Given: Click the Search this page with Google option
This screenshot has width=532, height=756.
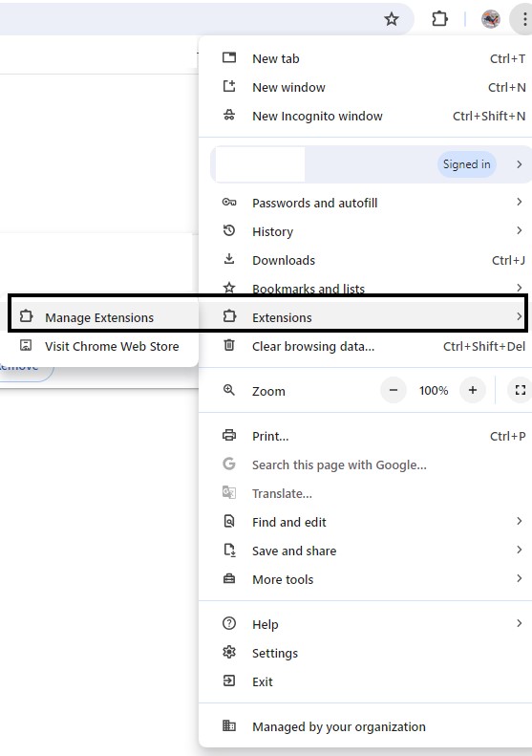Looking at the screenshot, I should pyautogui.click(x=365, y=464).
